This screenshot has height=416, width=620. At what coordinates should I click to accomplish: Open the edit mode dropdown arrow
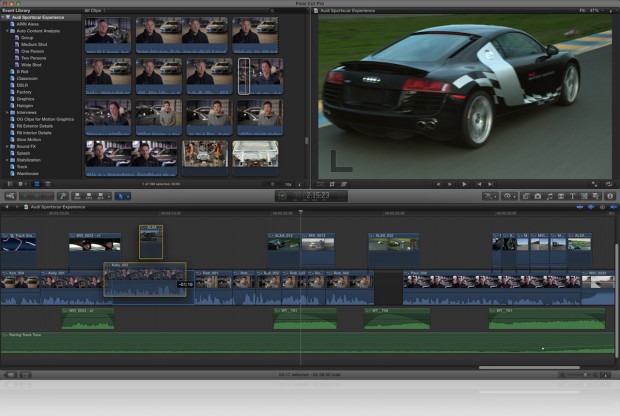[108, 197]
